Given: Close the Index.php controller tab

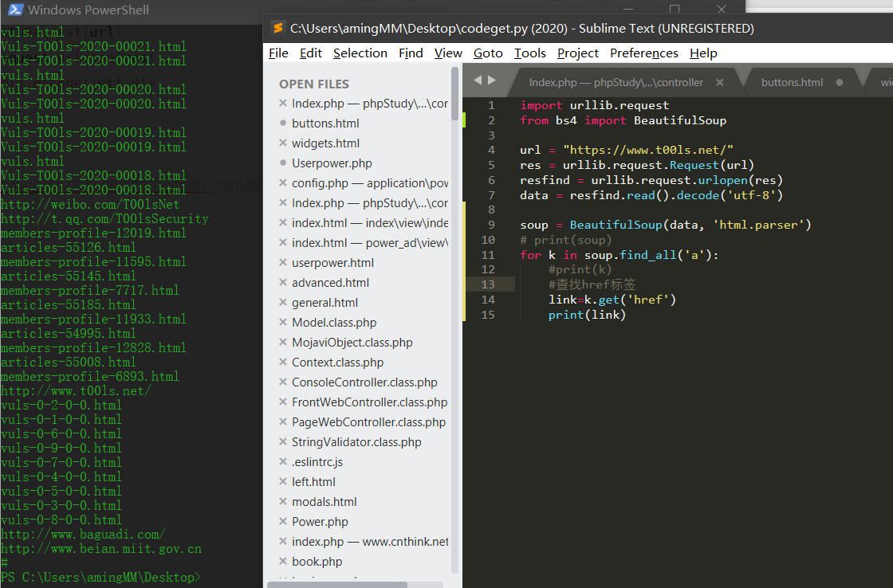Looking at the screenshot, I should point(720,83).
